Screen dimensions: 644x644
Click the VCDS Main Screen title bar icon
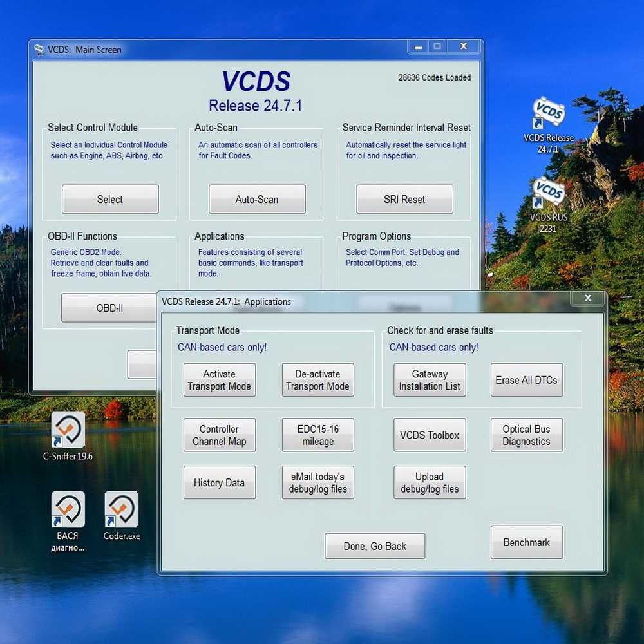pos(39,50)
